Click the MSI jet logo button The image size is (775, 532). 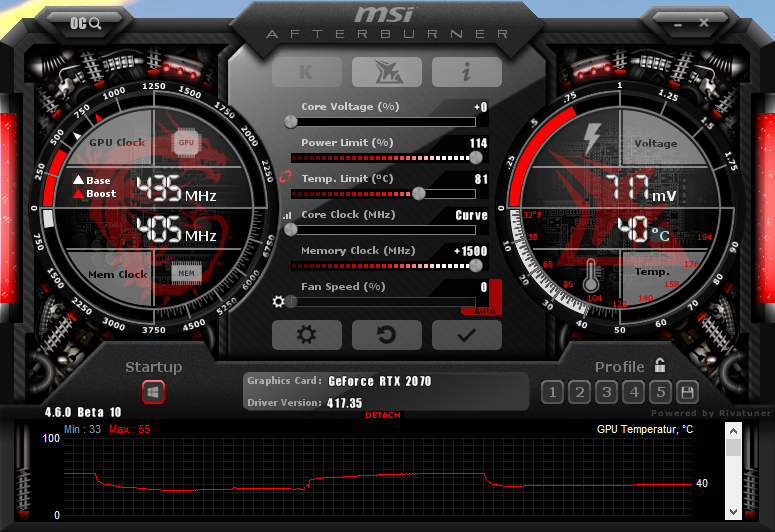tap(387, 72)
